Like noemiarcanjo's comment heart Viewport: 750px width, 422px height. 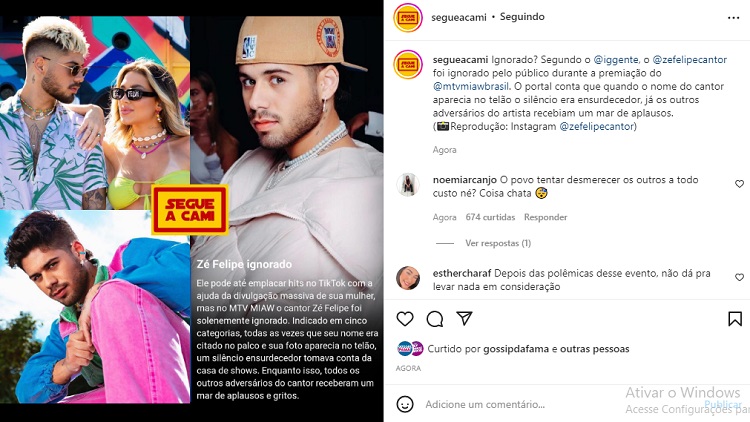click(739, 184)
